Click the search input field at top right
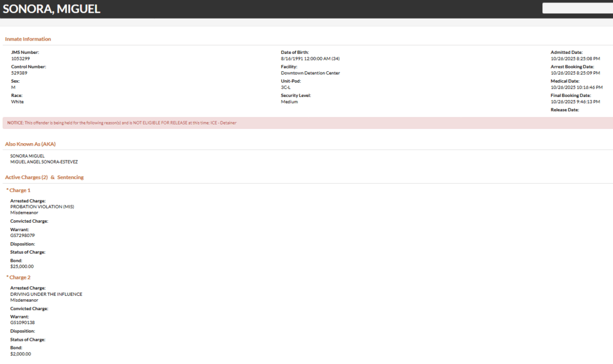Screen dimensions: 613x364 [577, 8]
